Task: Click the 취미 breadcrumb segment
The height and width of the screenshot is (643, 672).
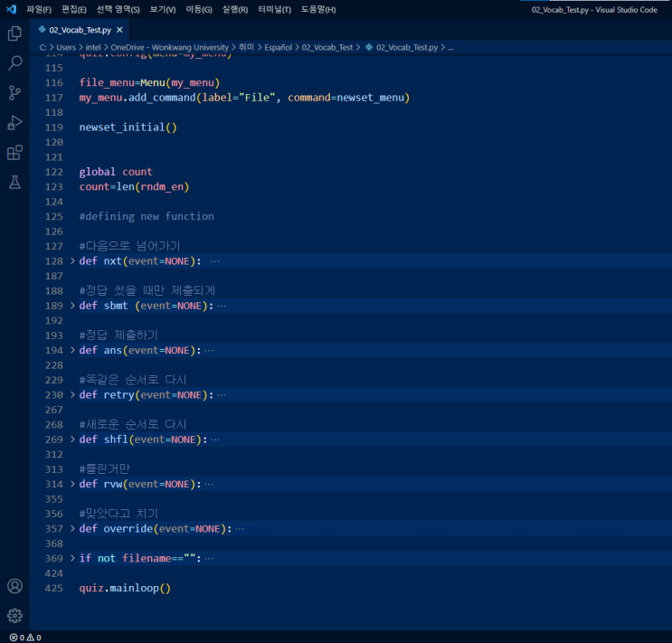Action: (x=246, y=48)
